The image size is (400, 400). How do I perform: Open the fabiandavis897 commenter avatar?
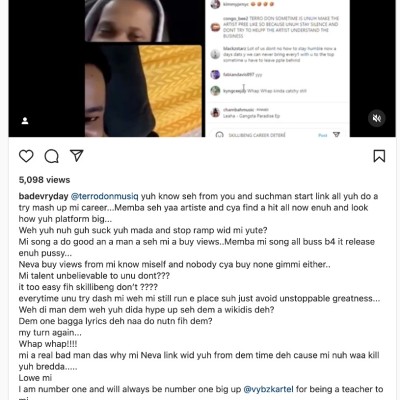pyautogui.click(x=215, y=74)
